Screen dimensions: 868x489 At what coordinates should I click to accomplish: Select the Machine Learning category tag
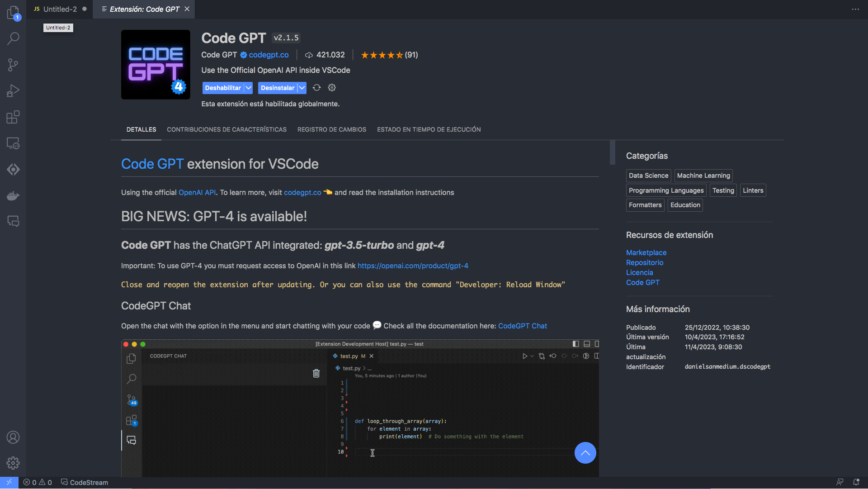[x=703, y=176]
